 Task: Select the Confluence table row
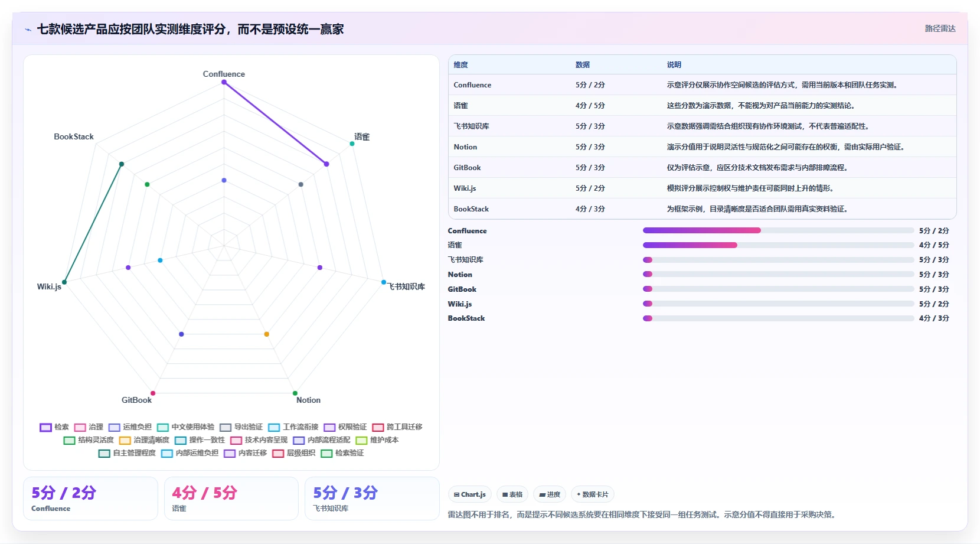[x=703, y=85]
